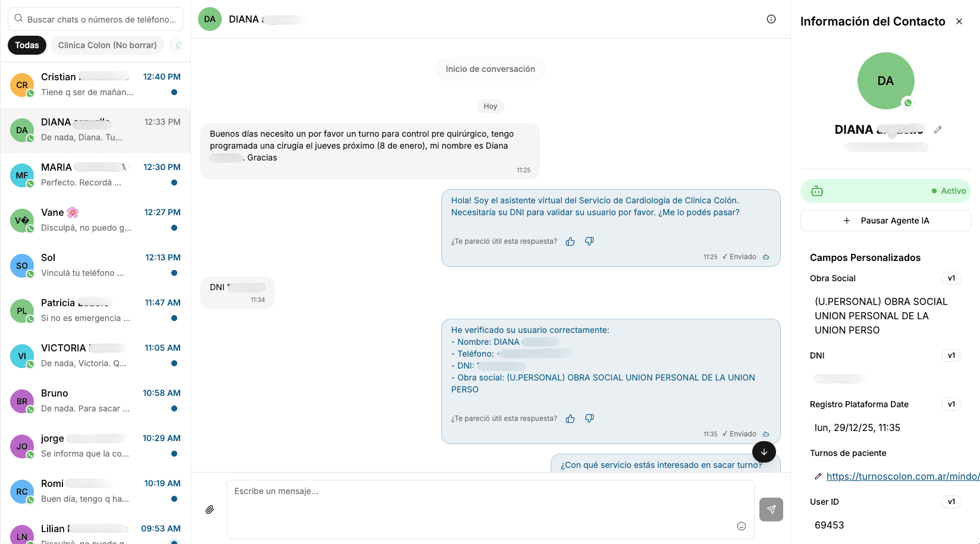This screenshot has height=544, width=980.
Task: Select the Clinica Colon (No borrar) tab
Action: [x=107, y=45]
